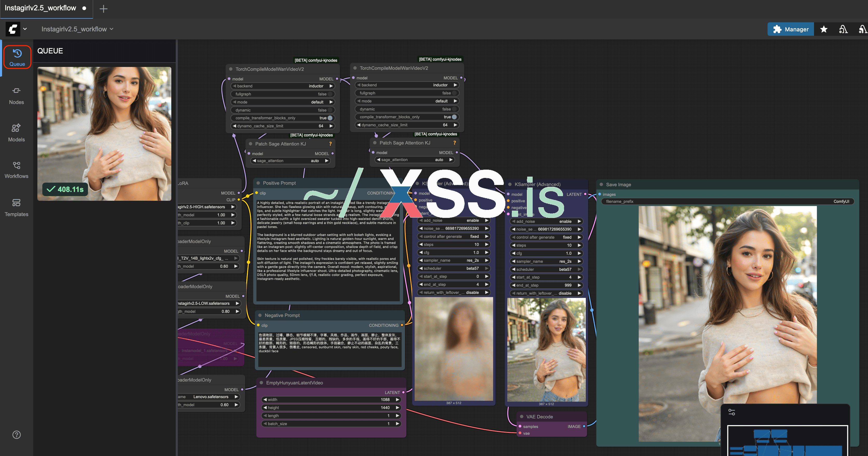Open the help icon at bottom left
This screenshot has height=456, width=868.
pyautogui.click(x=16, y=435)
